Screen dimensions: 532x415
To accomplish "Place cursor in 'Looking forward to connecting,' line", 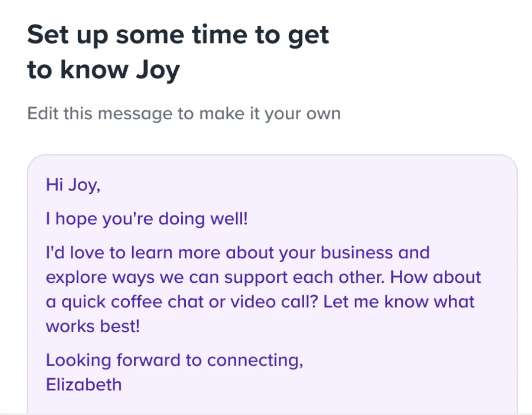I will click(174, 361).
